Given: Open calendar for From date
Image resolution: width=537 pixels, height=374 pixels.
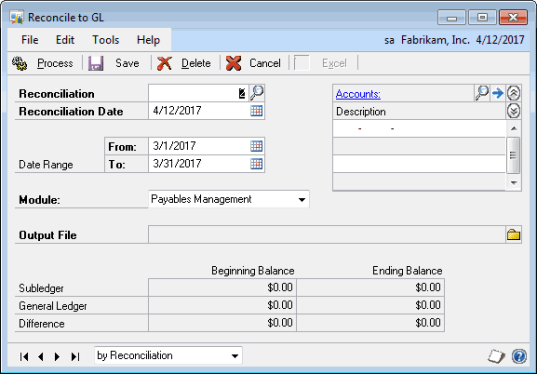Looking at the screenshot, I should pyautogui.click(x=256, y=146).
